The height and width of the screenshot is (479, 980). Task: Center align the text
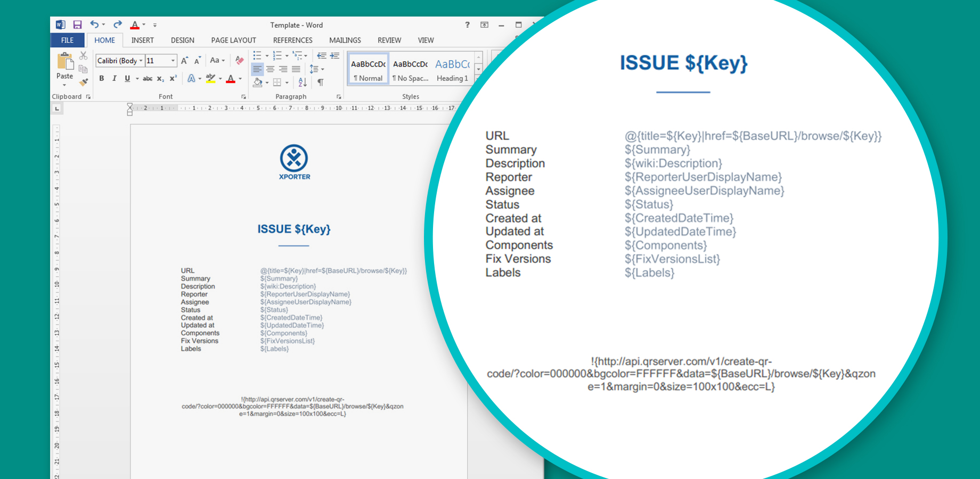click(270, 69)
